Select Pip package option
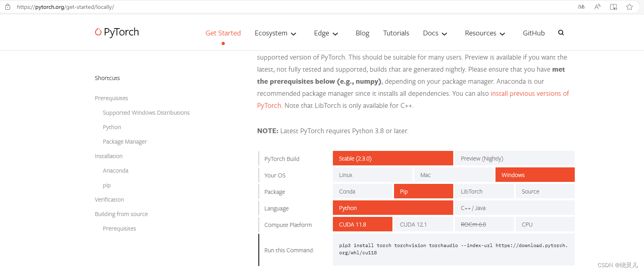The image size is (644, 272). [x=423, y=191]
